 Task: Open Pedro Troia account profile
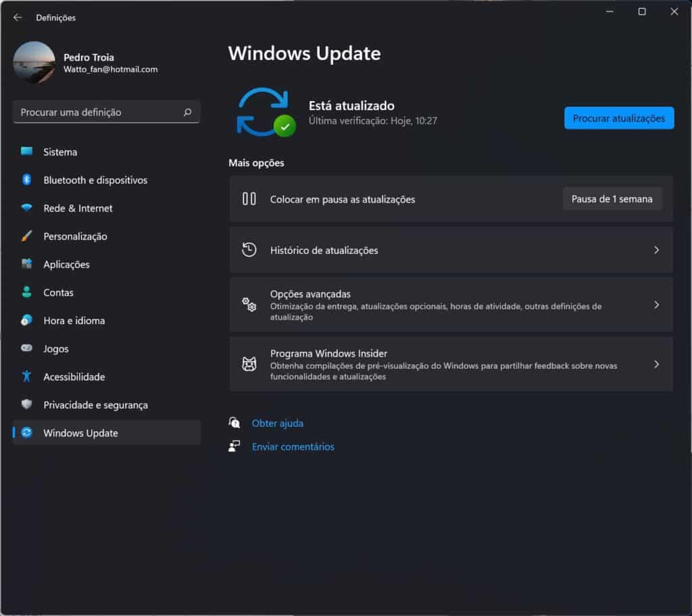pos(89,63)
